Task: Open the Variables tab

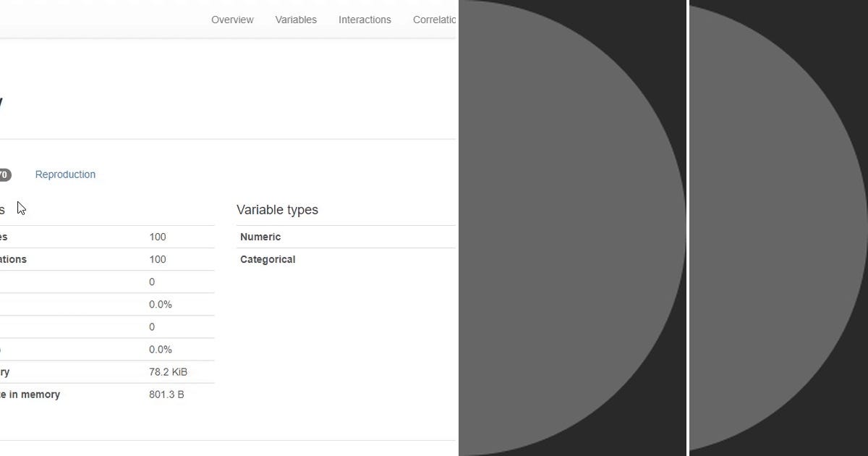Action: [296, 20]
